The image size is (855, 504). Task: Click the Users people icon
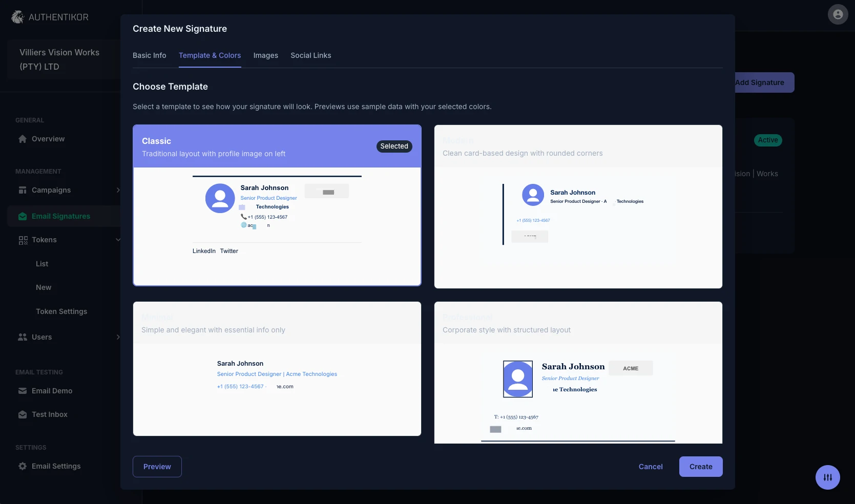tap(23, 337)
